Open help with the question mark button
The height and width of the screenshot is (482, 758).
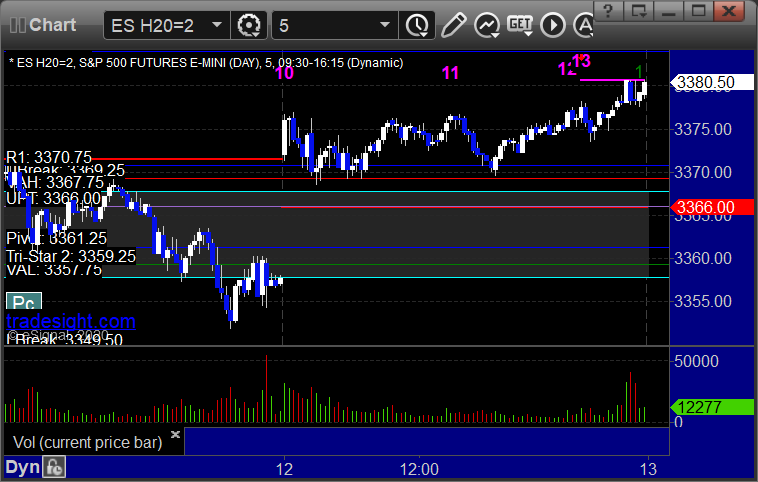point(608,10)
